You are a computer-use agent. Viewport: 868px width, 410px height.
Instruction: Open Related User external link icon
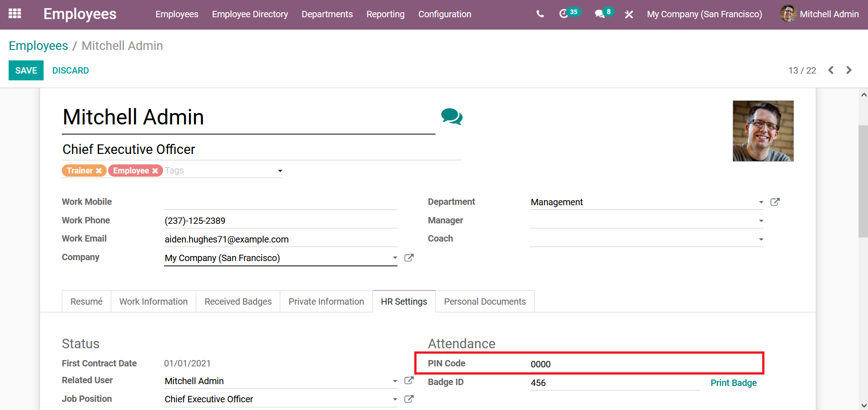pyautogui.click(x=409, y=380)
